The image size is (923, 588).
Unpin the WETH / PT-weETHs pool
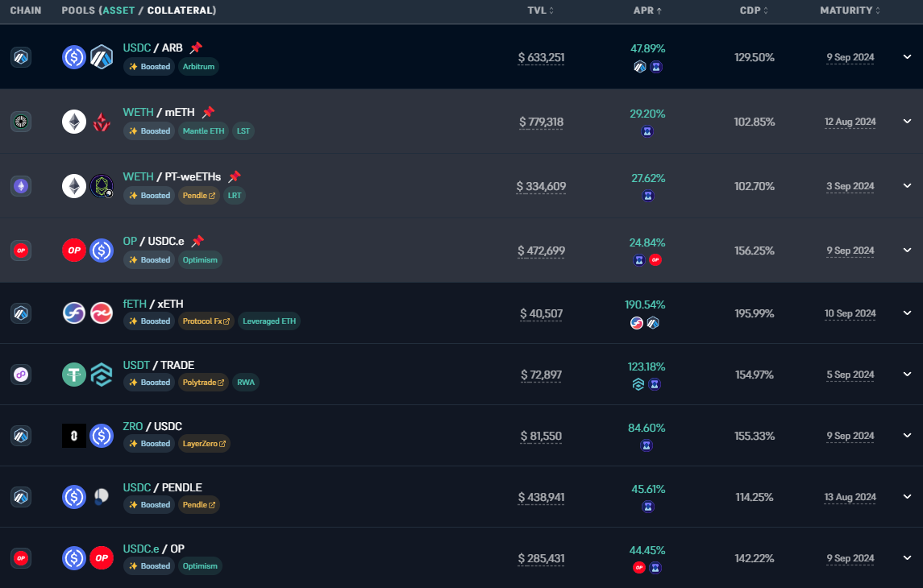[235, 176]
